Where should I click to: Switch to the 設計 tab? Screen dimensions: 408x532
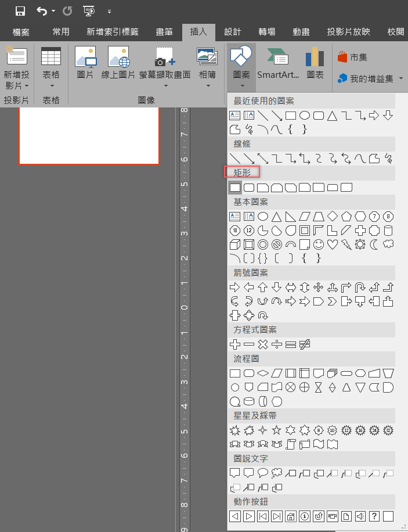point(233,32)
